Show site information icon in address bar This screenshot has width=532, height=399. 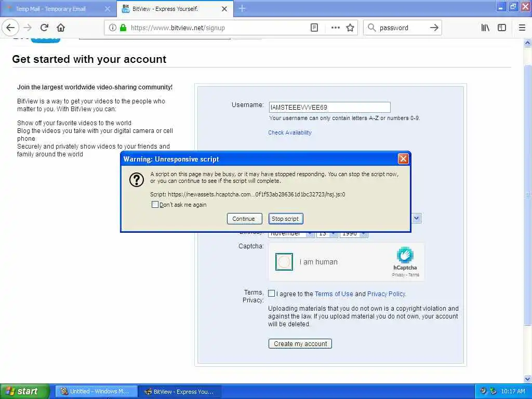[112, 28]
